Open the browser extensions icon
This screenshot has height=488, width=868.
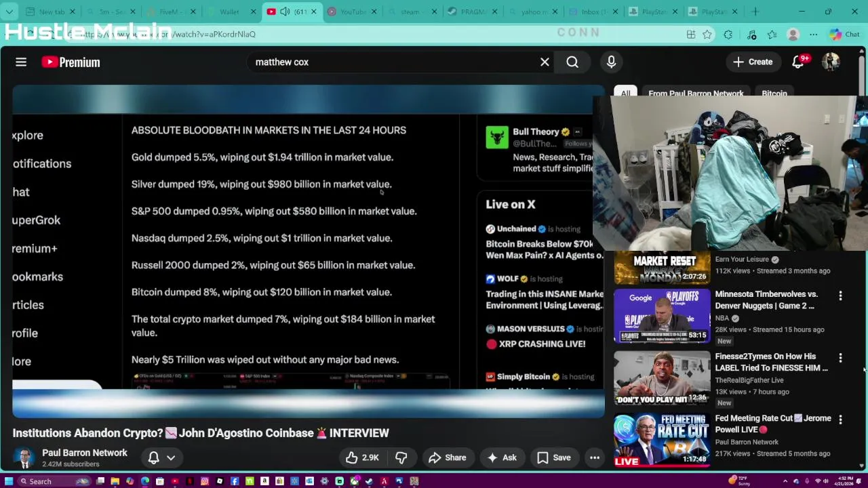(728, 35)
